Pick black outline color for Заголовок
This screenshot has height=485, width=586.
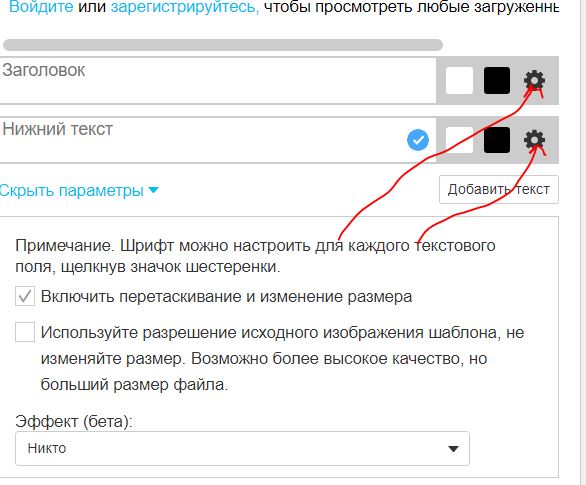[x=497, y=80]
